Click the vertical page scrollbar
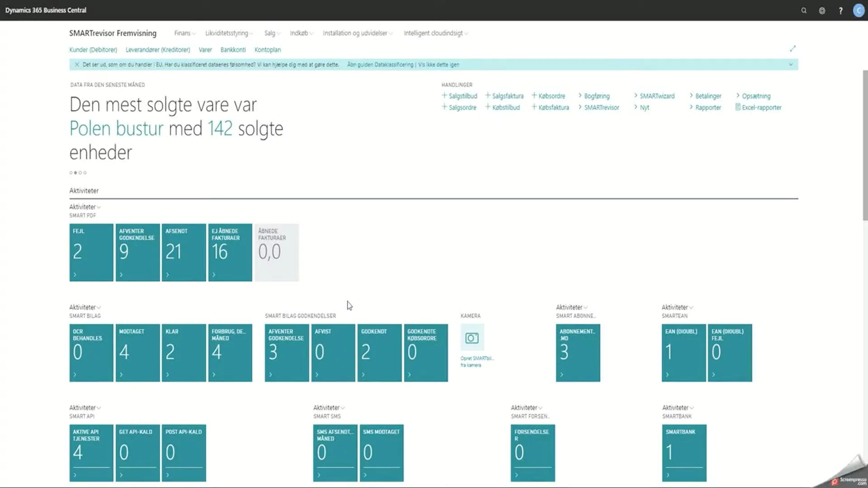 pyautogui.click(x=865, y=145)
